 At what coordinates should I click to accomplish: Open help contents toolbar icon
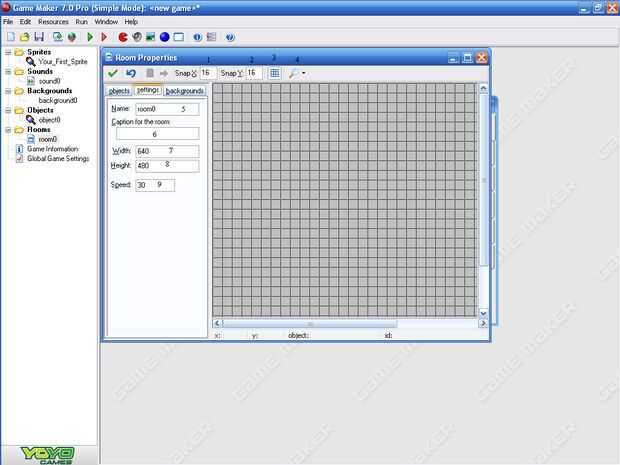230,37
